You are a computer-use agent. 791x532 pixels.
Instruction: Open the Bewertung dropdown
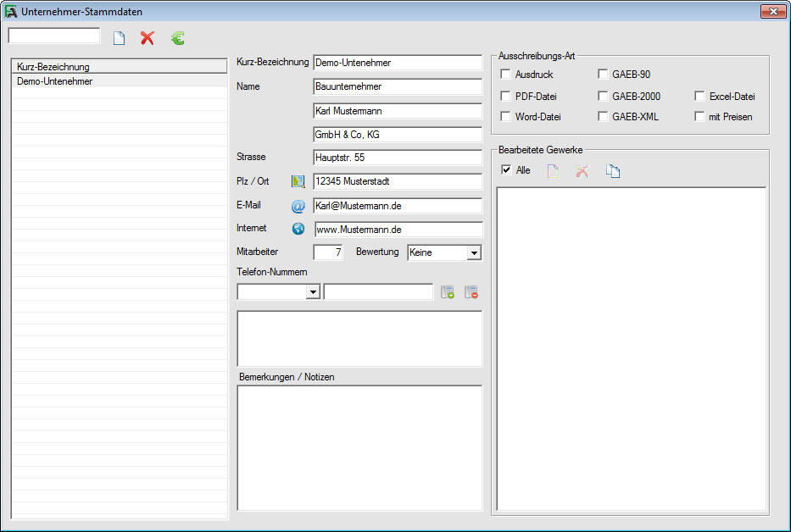click(x=474, y=252)
